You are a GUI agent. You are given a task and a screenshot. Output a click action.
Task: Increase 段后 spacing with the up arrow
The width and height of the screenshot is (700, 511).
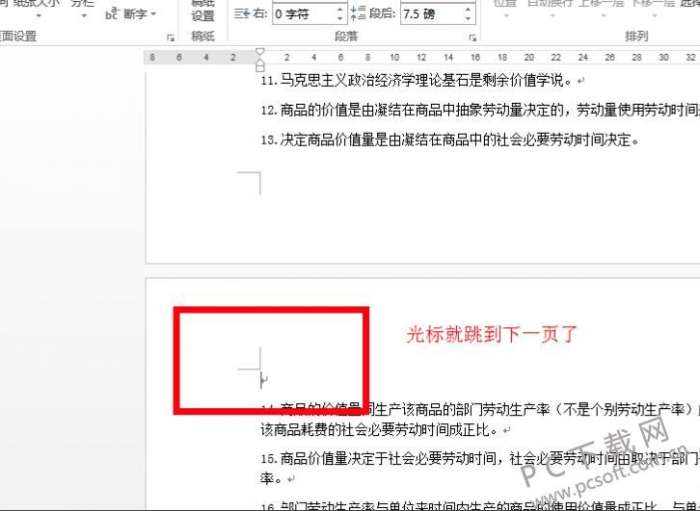(x=468, y=9)
